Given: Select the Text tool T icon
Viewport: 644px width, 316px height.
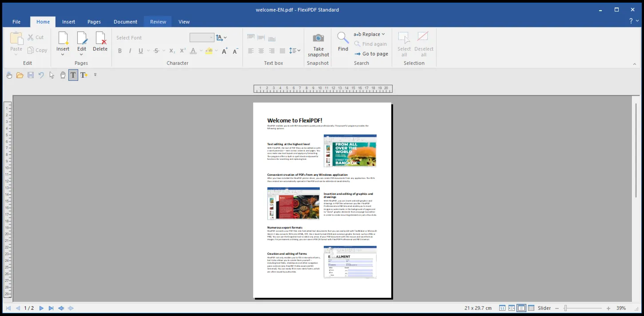Looking at the screenshot, I should tap(73, 75).
